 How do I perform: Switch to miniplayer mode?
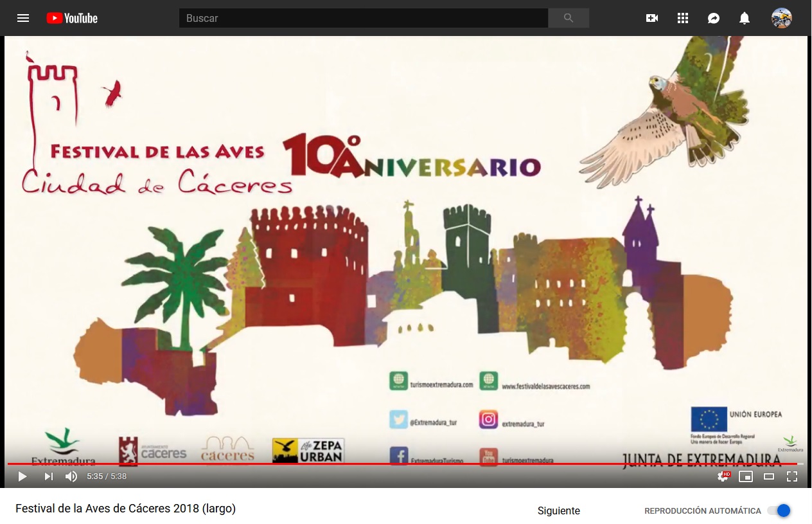point(746,476)
